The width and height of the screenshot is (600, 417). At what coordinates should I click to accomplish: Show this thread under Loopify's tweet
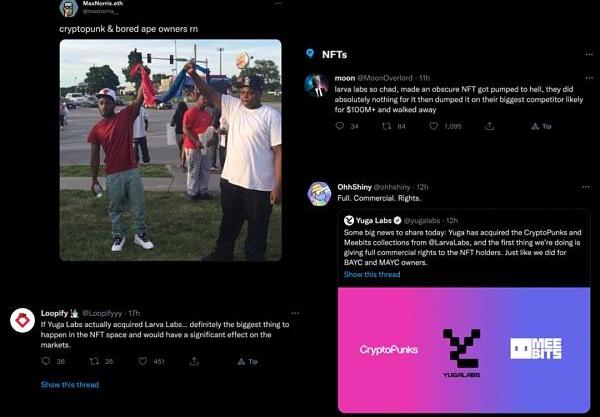click(x=70, y=384)
